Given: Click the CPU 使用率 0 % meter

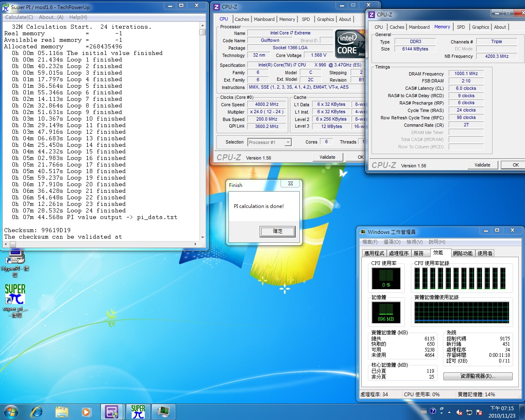Looking at the screenshot, I should (x=386, y=278).
